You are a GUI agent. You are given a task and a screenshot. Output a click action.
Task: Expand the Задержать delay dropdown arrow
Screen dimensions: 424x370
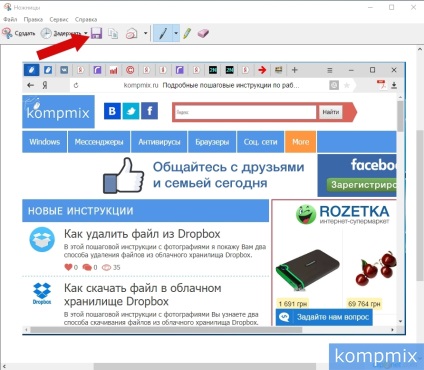pos(86,33)
